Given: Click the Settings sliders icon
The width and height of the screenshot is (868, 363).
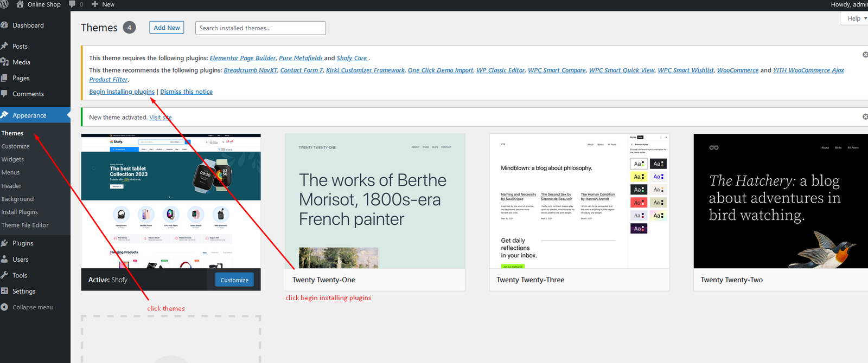Looking at the screenshot, I should pyautogui.click(x=4, y=291).
